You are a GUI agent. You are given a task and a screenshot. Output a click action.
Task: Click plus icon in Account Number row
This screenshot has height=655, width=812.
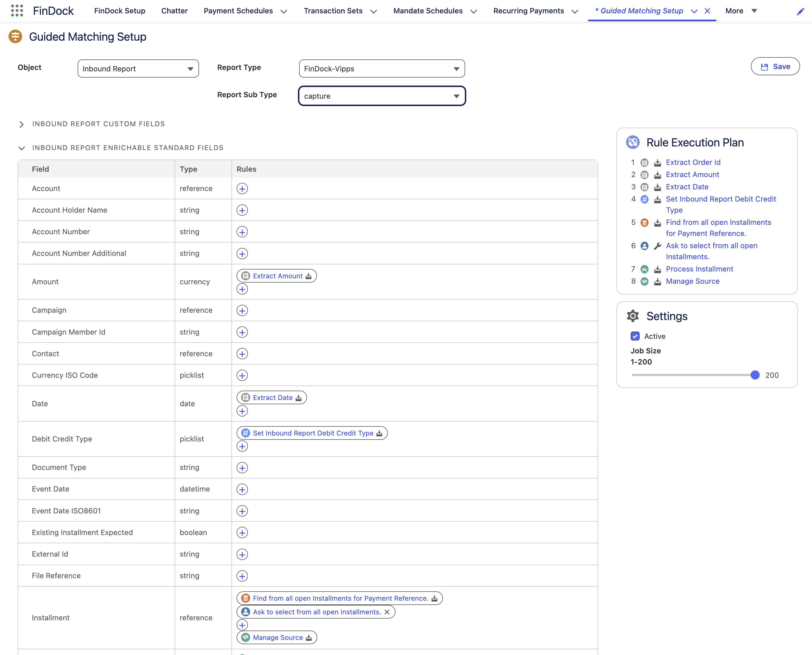[x=242, y=232]
